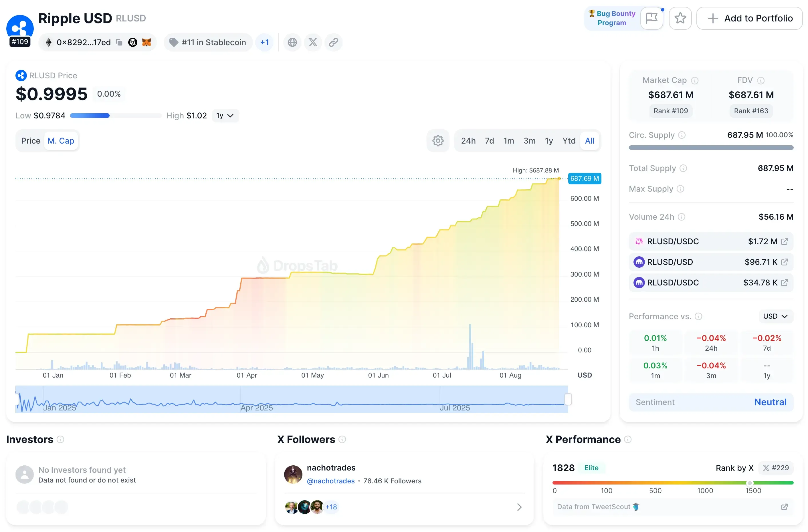Open the project website via globe icon
The width and height of the screenshot is (808, 532).
point(292,42)
